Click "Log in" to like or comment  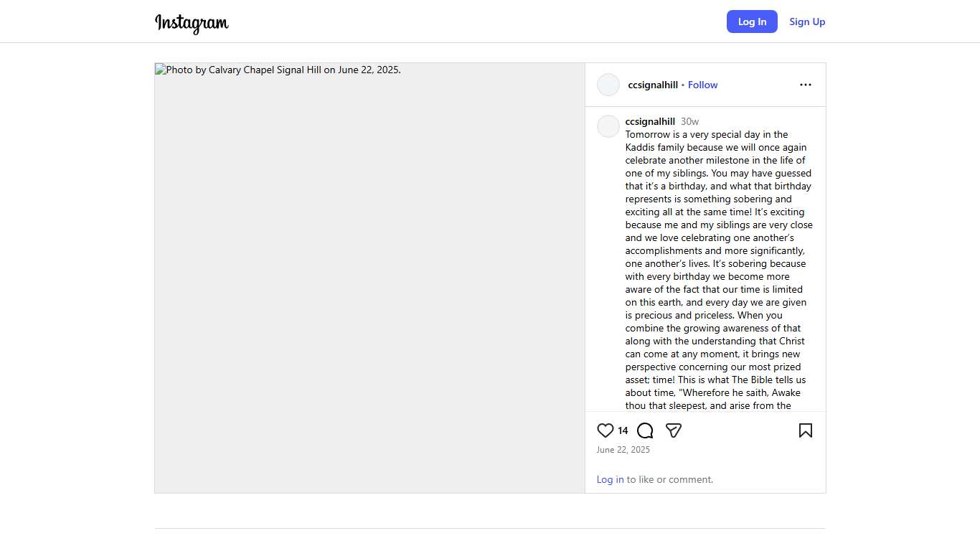(x=610, y=479)
